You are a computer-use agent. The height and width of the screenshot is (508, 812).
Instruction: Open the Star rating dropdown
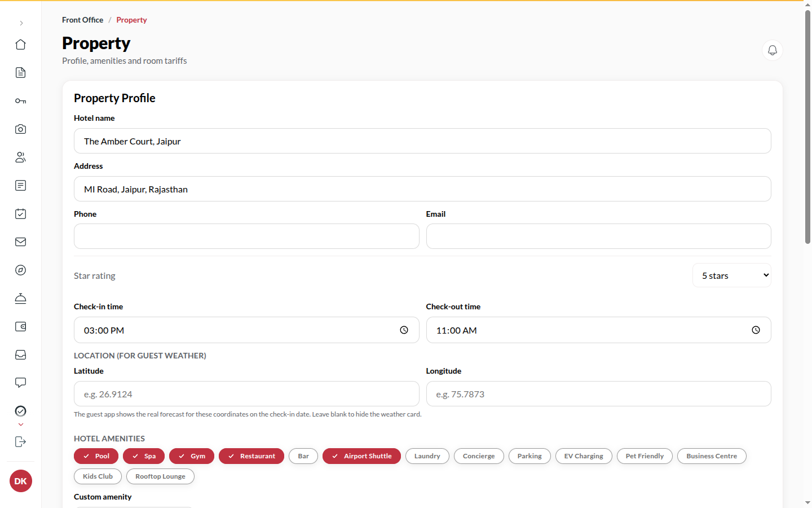[x=731, y=275]
